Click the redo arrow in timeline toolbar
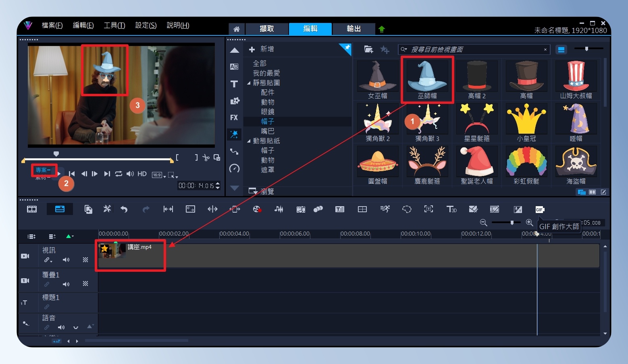 [x=146, y=209]
